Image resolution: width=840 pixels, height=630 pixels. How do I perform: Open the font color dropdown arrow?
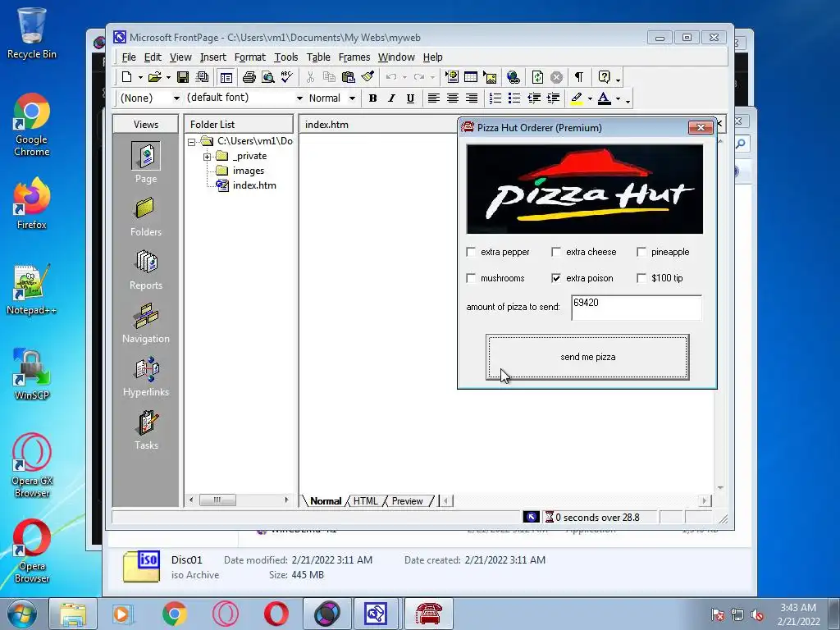tap(618, 98)
